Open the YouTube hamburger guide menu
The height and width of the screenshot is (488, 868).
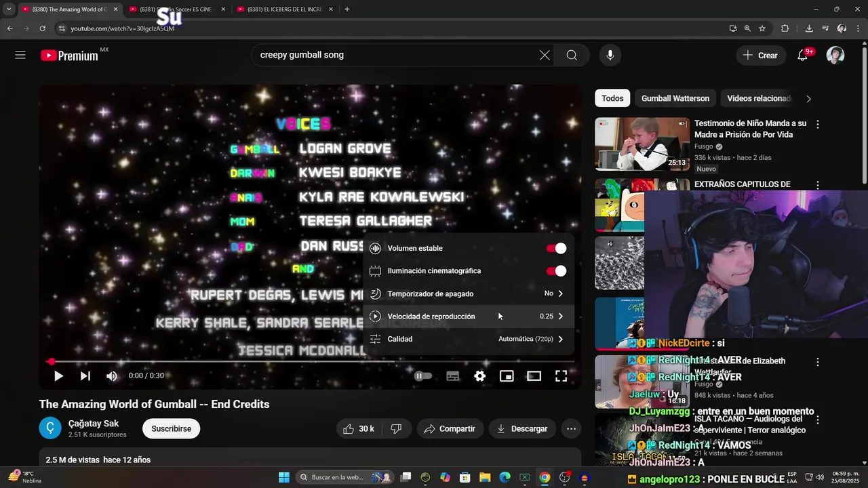pyautogui.click(x=20, y=55)
